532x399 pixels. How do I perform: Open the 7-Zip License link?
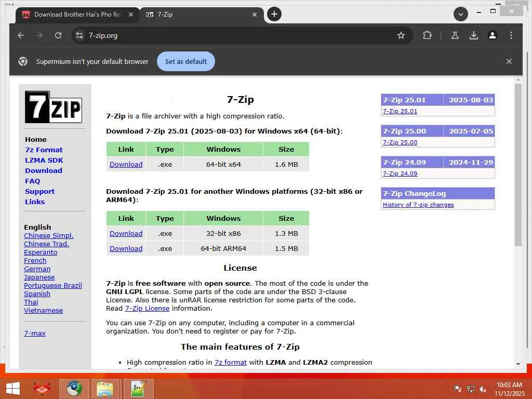(147, 308)
